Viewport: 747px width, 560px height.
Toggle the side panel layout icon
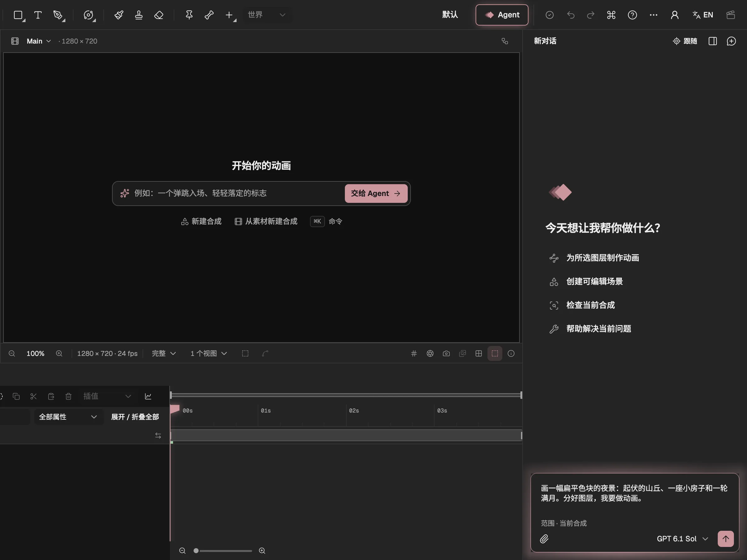[x=712, y=41]
